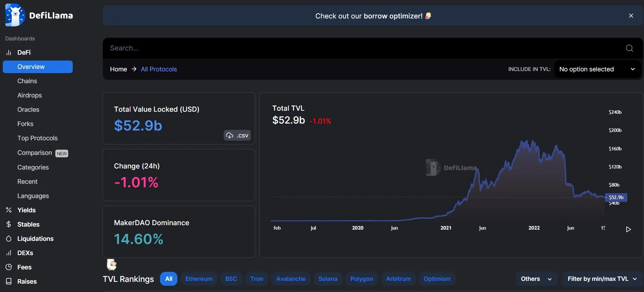Filter rankings by Optimism
The height and width of the screenshot is (292, 644).
click(437, 279)
